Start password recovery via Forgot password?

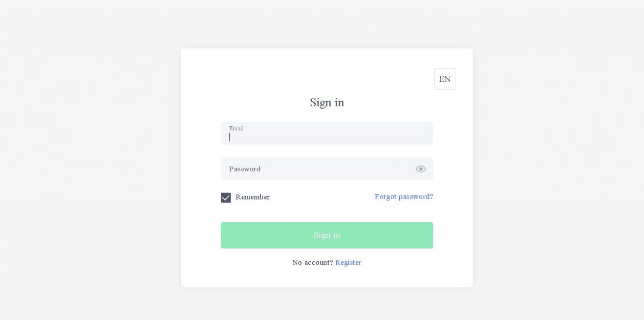point(404,197)
